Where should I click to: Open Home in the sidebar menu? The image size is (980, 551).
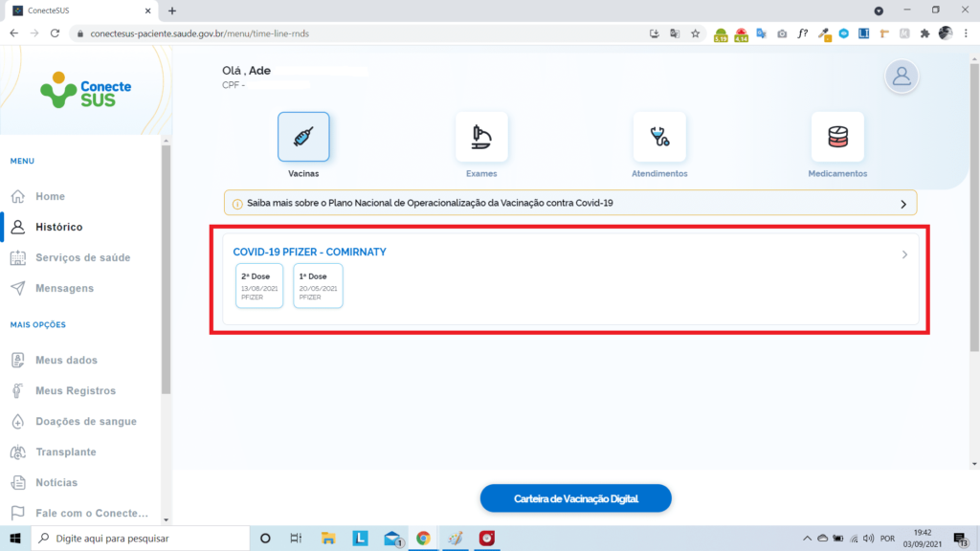50,196
